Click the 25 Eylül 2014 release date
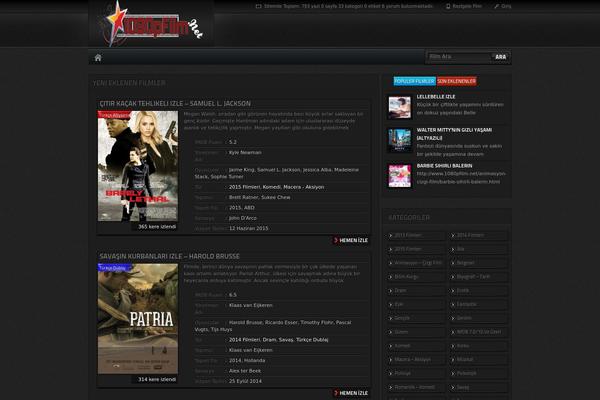 [245, 381]
